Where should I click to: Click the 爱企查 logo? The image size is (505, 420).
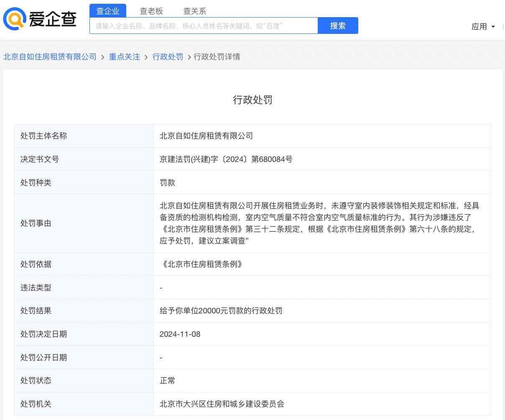pyautogui.click(x=40, y=19)
